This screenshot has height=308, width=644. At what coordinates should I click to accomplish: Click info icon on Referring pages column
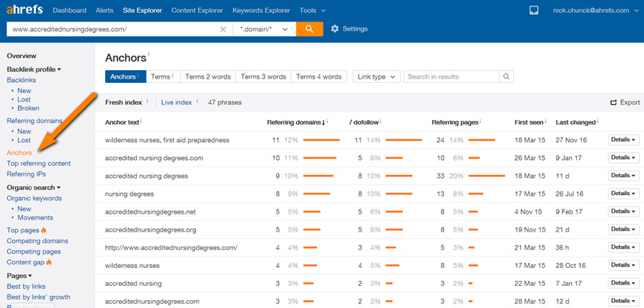coord(480,121)
